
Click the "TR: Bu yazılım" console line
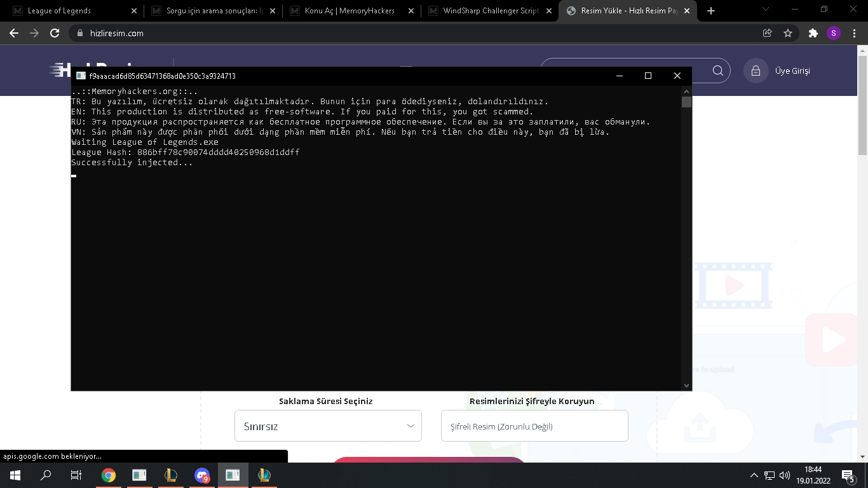coord(310,102)
